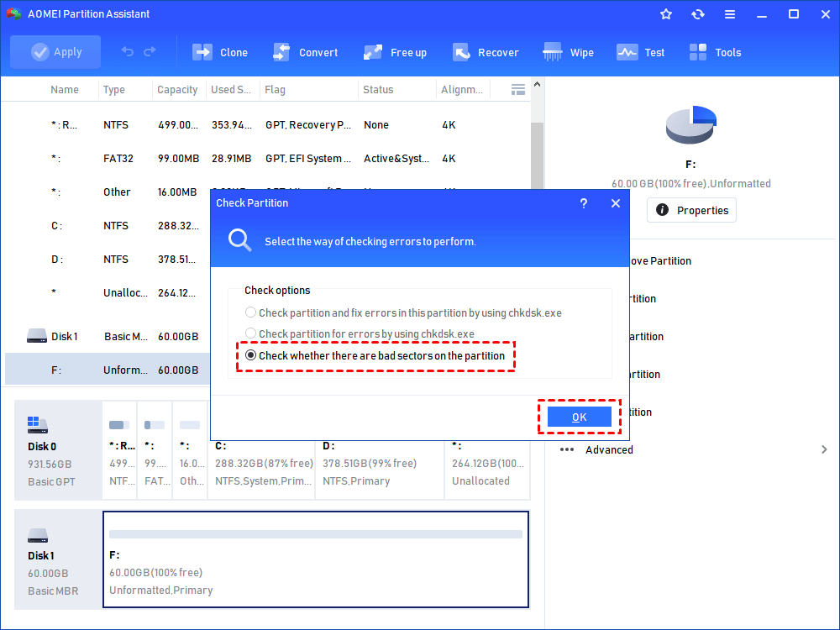Undo the last pending operation

click(128, 51)
